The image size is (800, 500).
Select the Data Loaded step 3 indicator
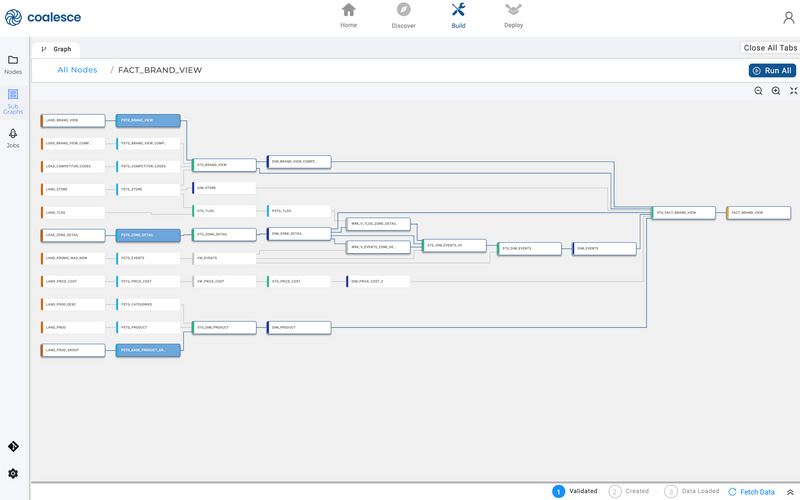coord(692,491)
